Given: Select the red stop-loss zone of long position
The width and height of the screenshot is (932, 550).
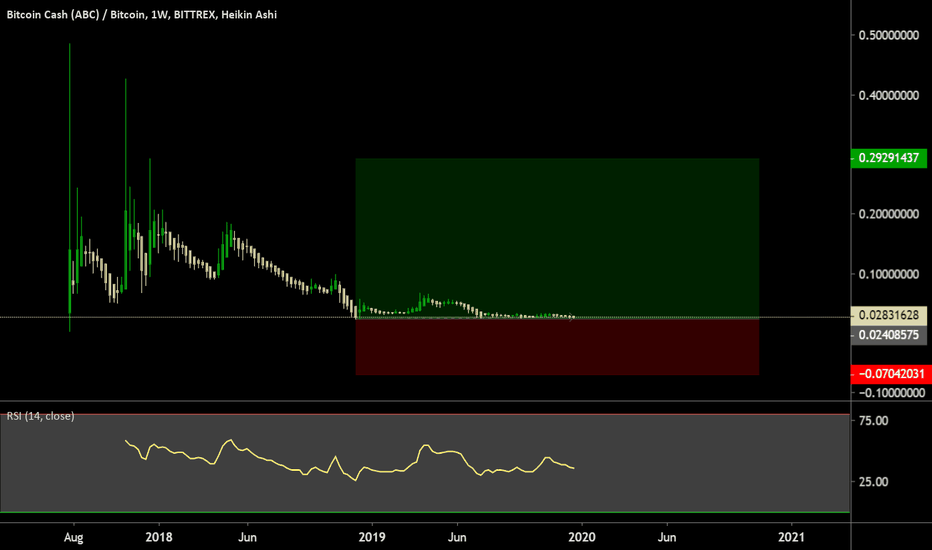Looking at the screenshot, I should point(557,347).
